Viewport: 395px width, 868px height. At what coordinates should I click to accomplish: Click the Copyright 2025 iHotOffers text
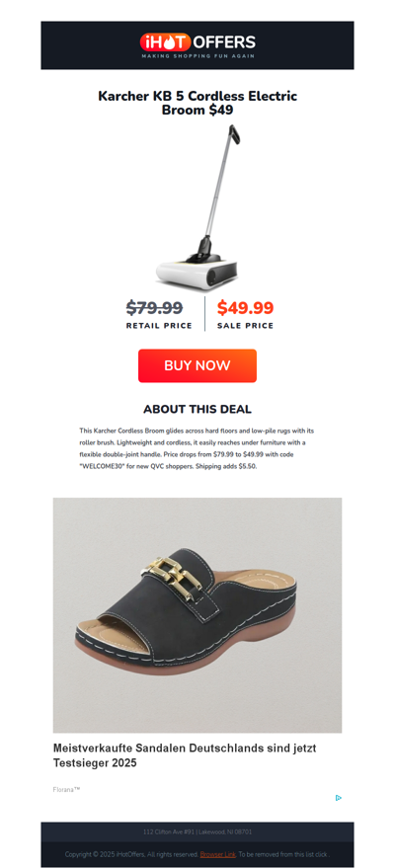(131, 854)
